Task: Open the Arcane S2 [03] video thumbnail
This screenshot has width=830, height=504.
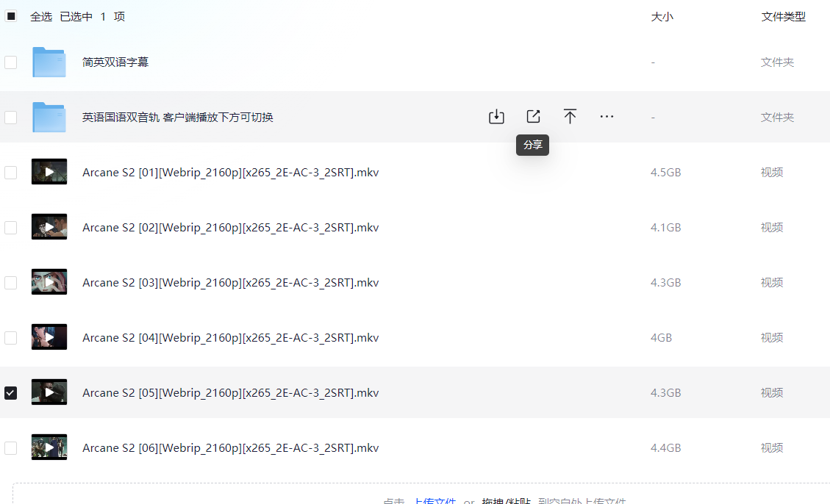Action: [x=49, y=282]
